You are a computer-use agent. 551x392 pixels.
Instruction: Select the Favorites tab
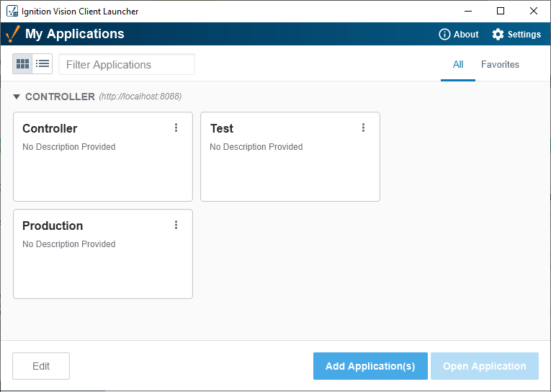500,65
